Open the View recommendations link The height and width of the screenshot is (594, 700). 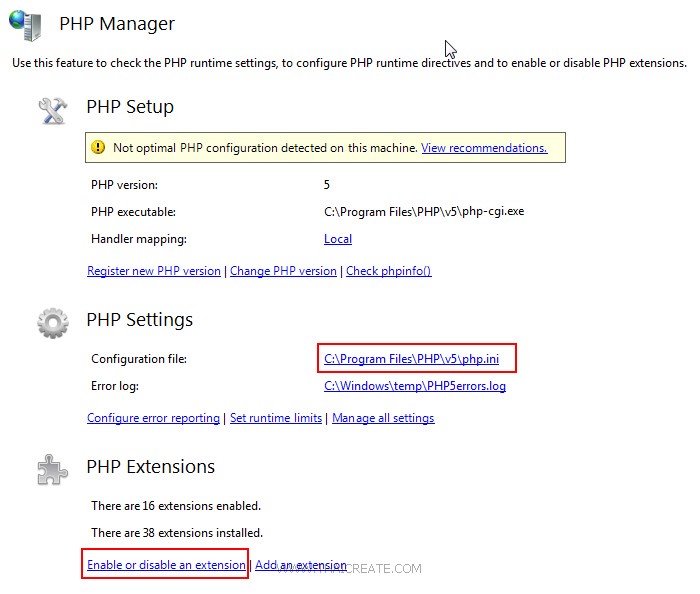(484, 148)
